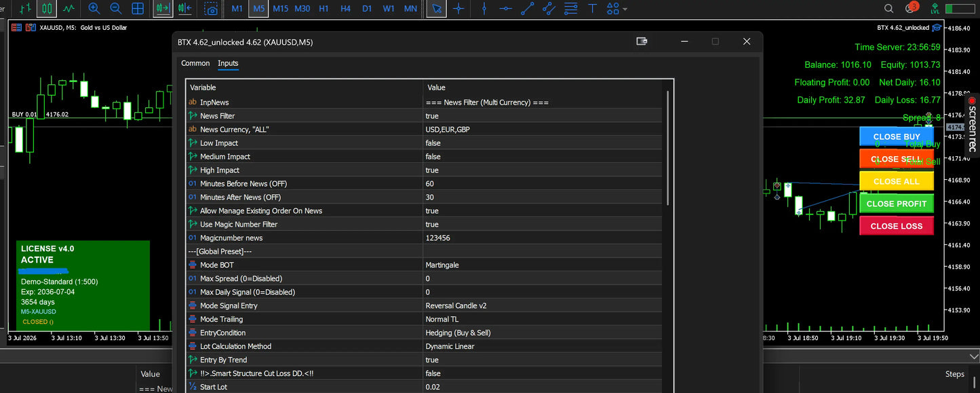Click the graduation cap expert icon on chart
Viewport: 980px width, 393px height.
click(x=937, y=28)
